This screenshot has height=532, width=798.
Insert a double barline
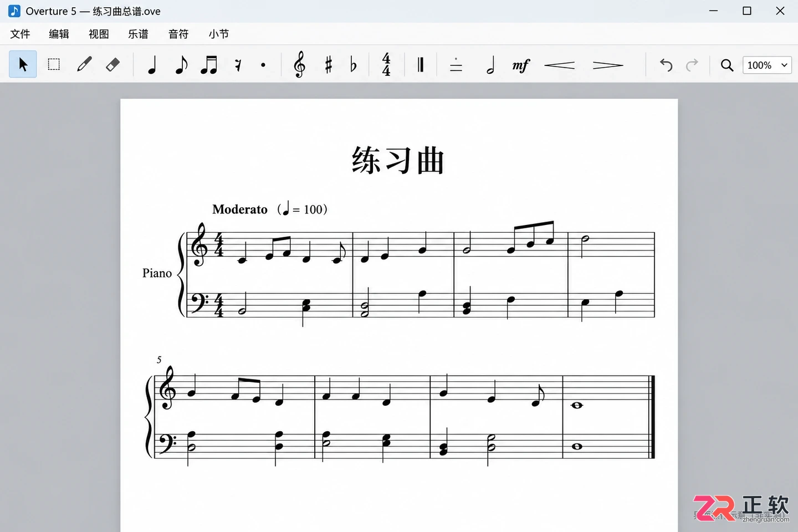421,65
